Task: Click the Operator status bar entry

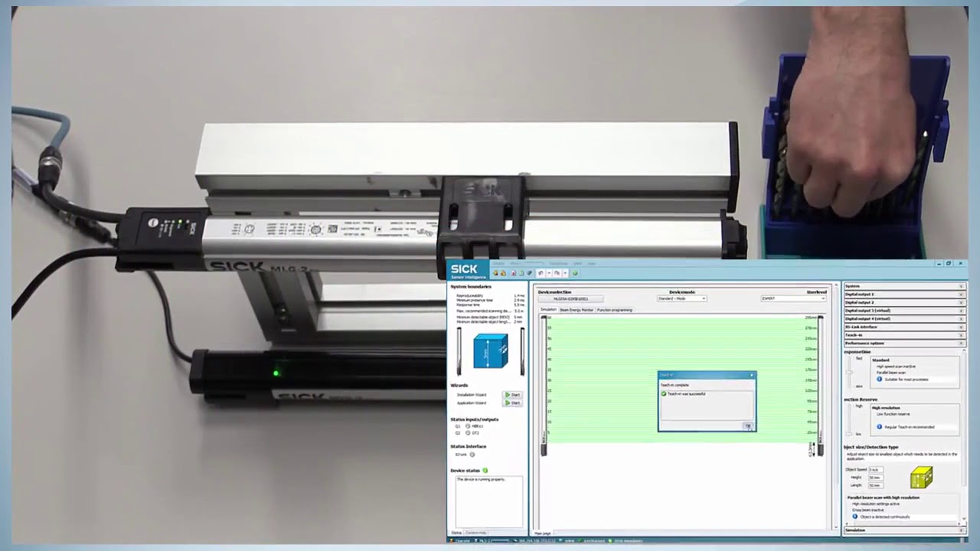Action: pyautogui.click(x=462, y=540)
